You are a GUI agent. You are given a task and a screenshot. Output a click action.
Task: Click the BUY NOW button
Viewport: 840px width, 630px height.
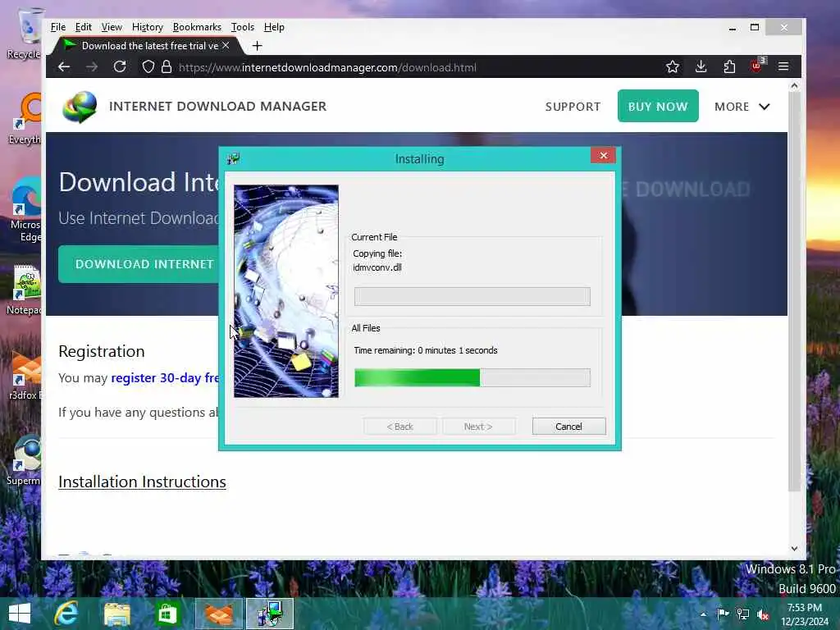(658, 106)
